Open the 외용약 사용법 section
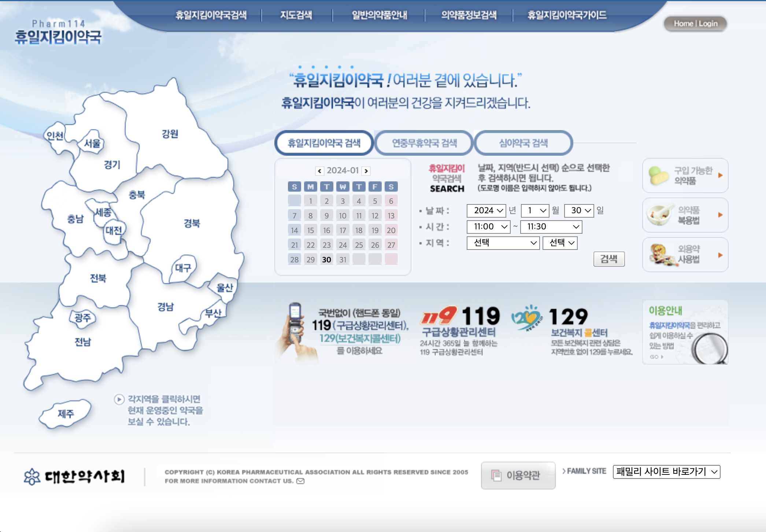Screen dimensions: 766x532 (684, 255)
